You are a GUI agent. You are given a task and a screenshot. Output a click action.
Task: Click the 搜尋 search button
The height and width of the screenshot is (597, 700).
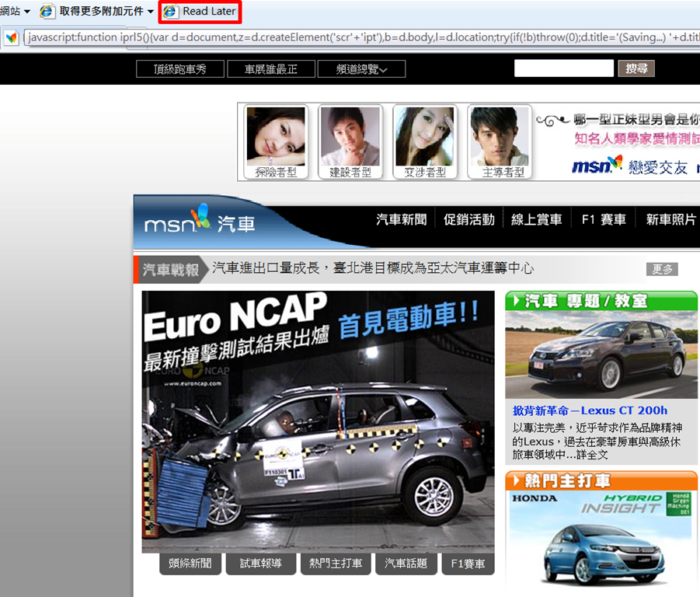click(636, 68)
